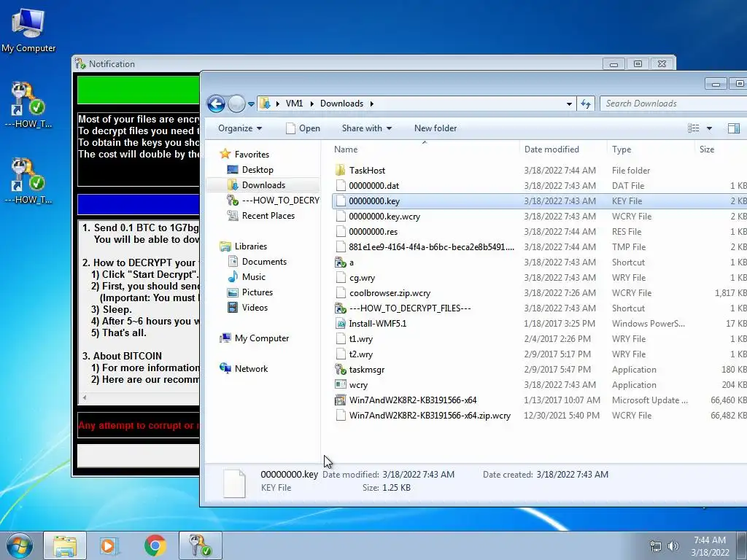Select upper ---HOW_T... desktop shortcut
The width and height of the screenshot is (747, 560).
coord(28,105)
